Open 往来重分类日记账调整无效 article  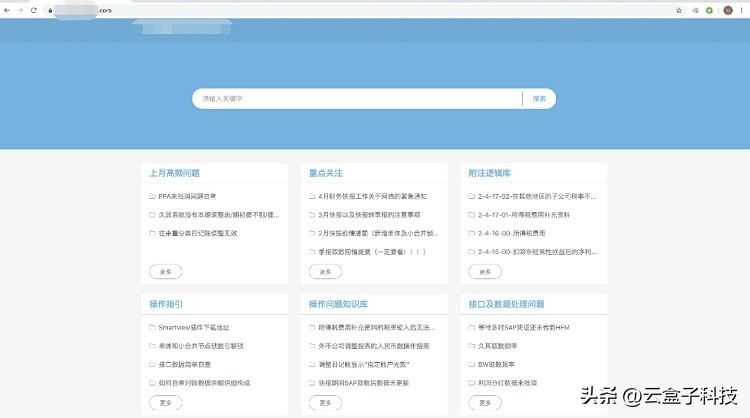[198, 233]
